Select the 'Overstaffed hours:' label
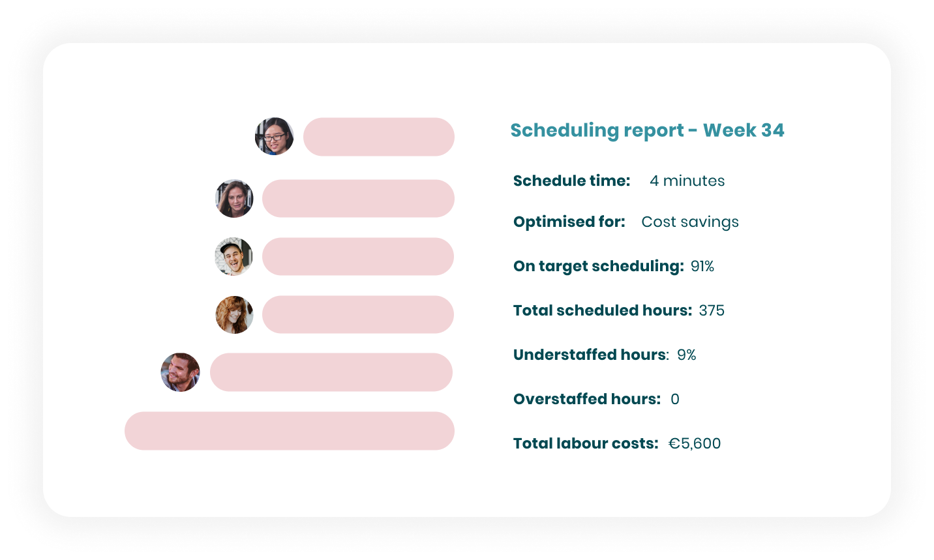Image resolution: width=934 pixels, height=560 pixels. (586, 399)
